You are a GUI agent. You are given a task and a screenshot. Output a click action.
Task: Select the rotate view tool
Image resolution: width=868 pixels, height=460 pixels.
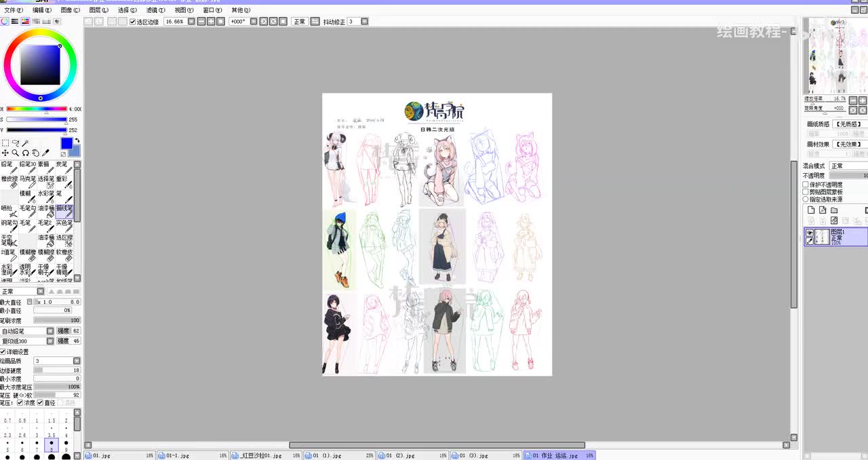[x=26, y=153]
